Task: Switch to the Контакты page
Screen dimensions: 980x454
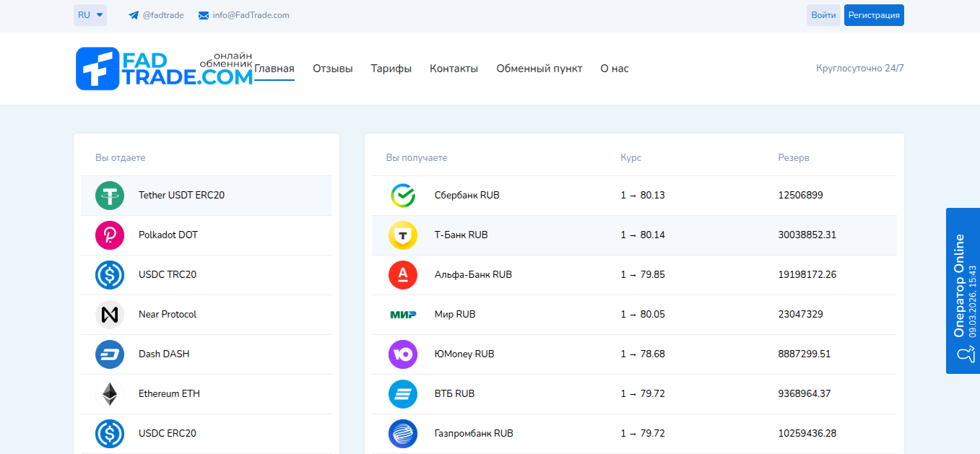Action: pos(454,68)
